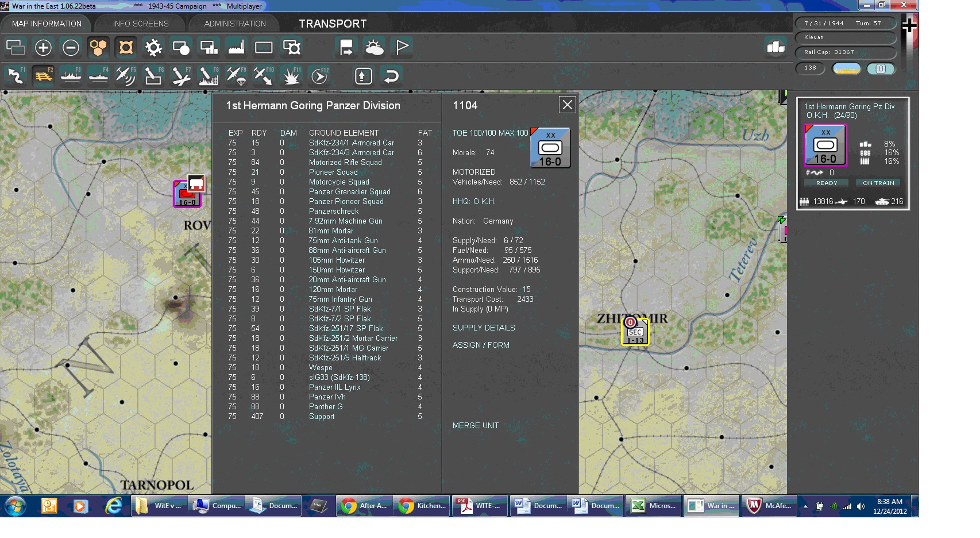
Task: Click the boxed up-arrow icon
Action: pyautogui.click(x=364, y=76)
